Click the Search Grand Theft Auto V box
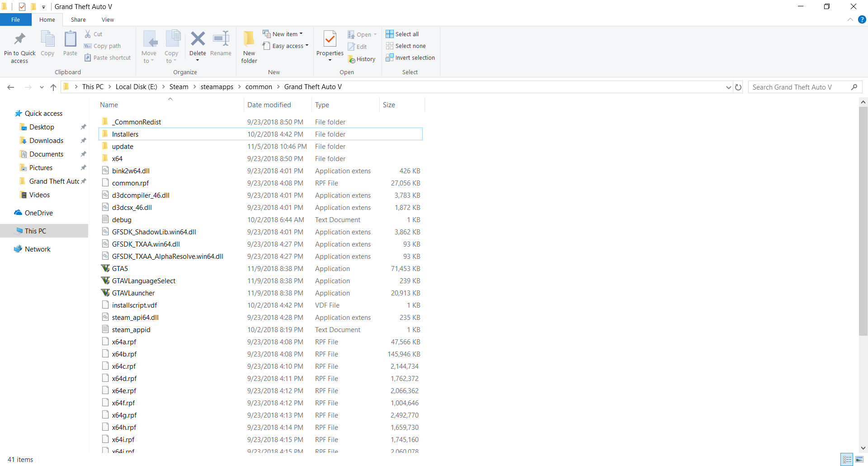868x466 pixels. 798,87
